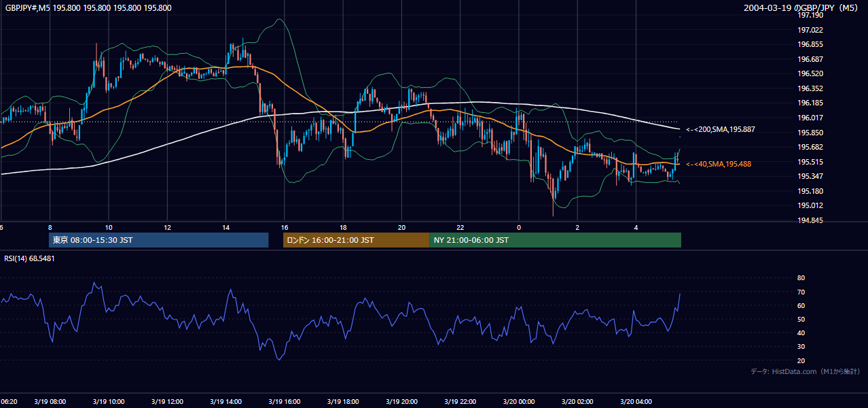Select the NY 21:00-06:00 JST session bar
The image size is (868, 408).
(555, 240)
